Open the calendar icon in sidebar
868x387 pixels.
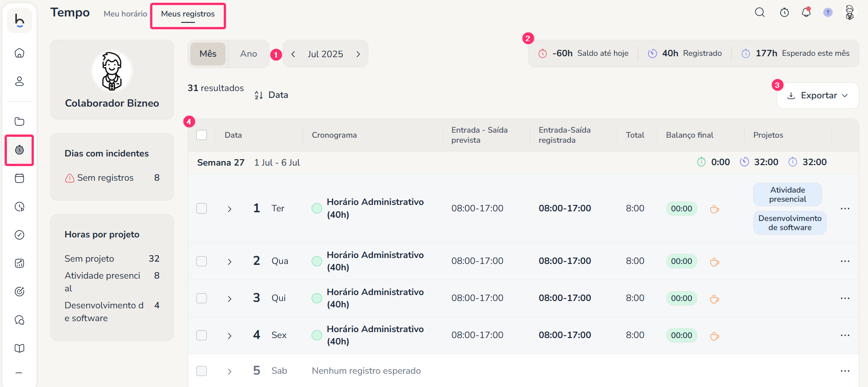click(19, 178)
